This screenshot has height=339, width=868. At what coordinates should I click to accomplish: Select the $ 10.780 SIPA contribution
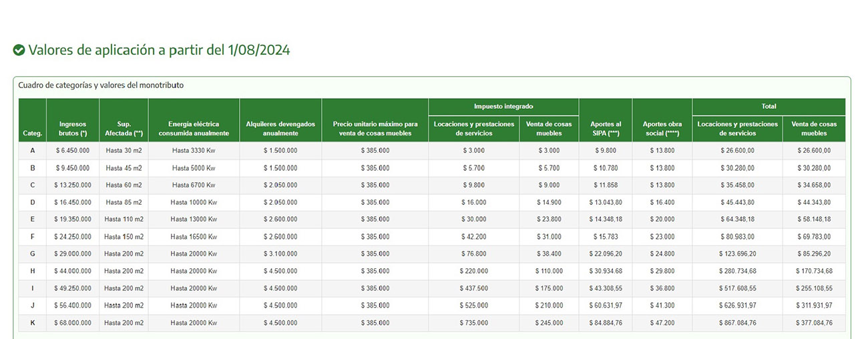606,168
